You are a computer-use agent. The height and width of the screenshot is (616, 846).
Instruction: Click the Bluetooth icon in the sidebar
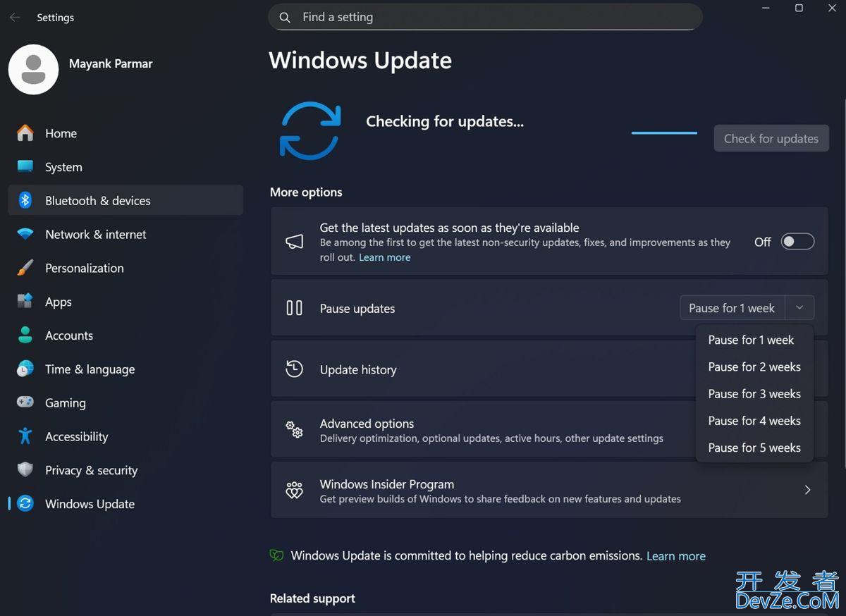pos(25,201)
